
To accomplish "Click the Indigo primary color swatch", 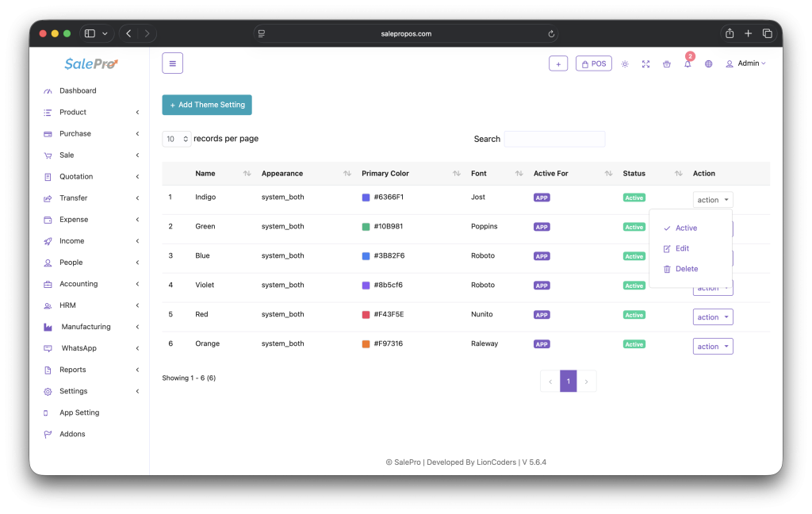I will (x=366, y=198).
